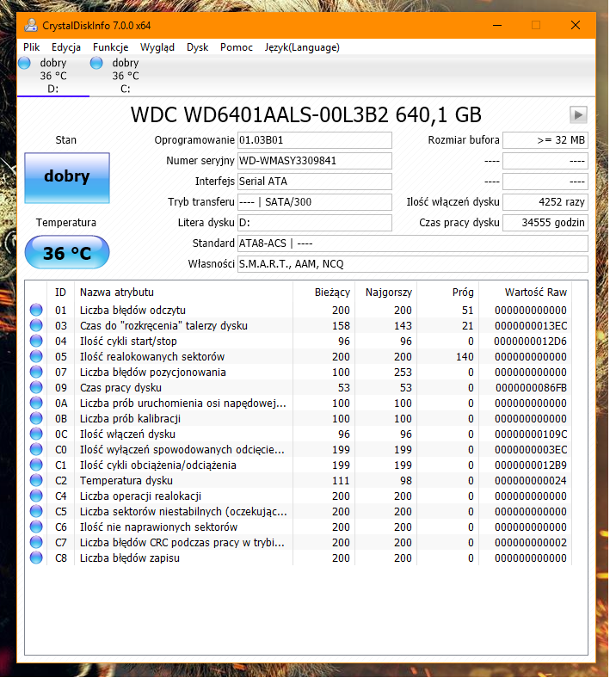Click the Standard field ATA8-ACS

click(x=413, y=243)
